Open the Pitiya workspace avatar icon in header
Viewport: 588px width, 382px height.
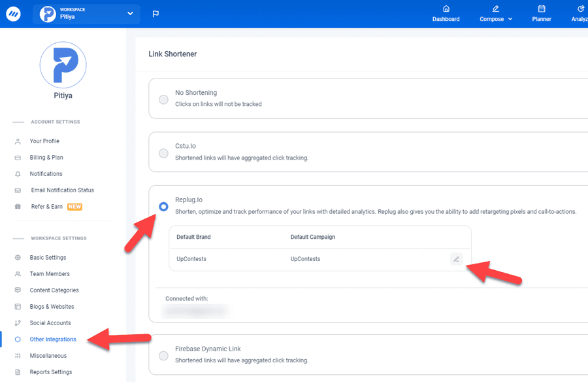48,14
